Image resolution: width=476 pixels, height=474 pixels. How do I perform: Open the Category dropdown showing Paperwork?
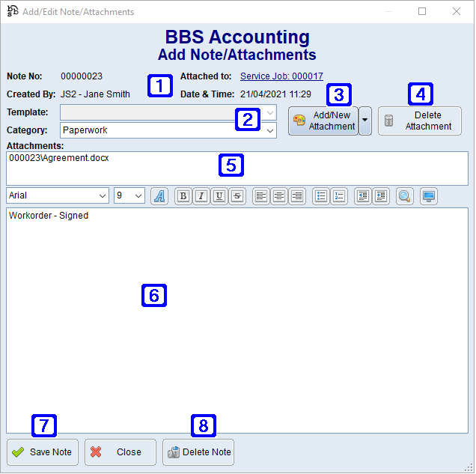(270, 130)
